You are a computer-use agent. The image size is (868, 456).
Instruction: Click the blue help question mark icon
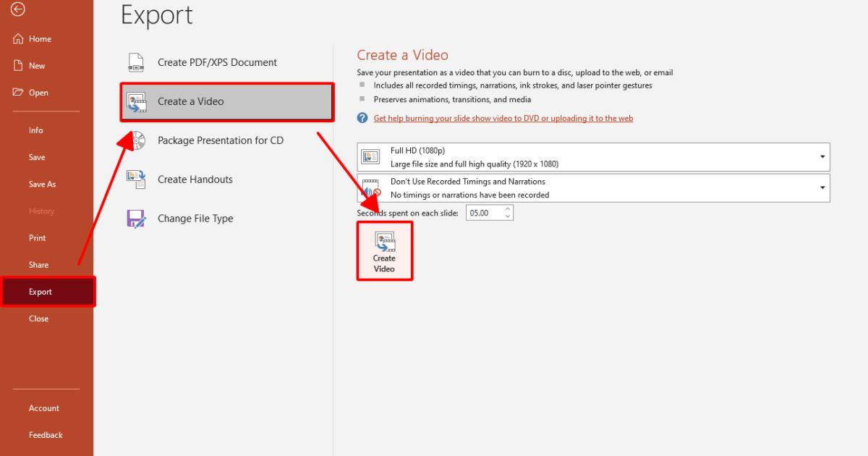362,117
